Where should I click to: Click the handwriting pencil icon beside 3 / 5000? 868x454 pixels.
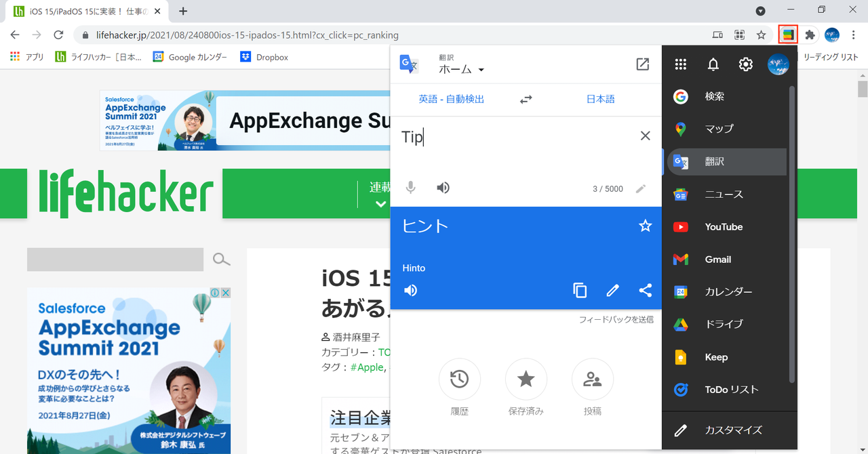pyautogui.click(x=641, y=189)
